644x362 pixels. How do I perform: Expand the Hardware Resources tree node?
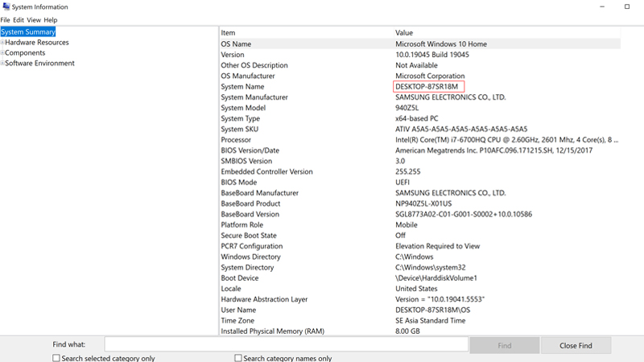[2, 43]
